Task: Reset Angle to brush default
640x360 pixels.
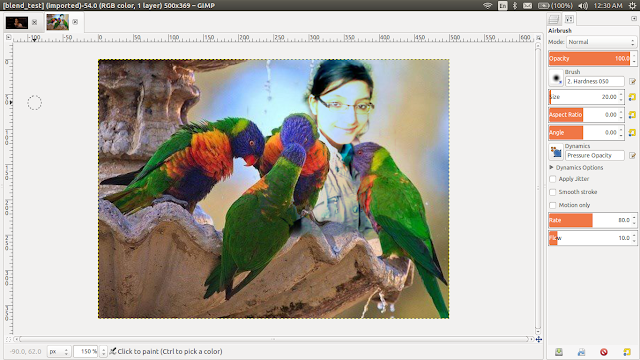Action: click(x=632, y=133)
